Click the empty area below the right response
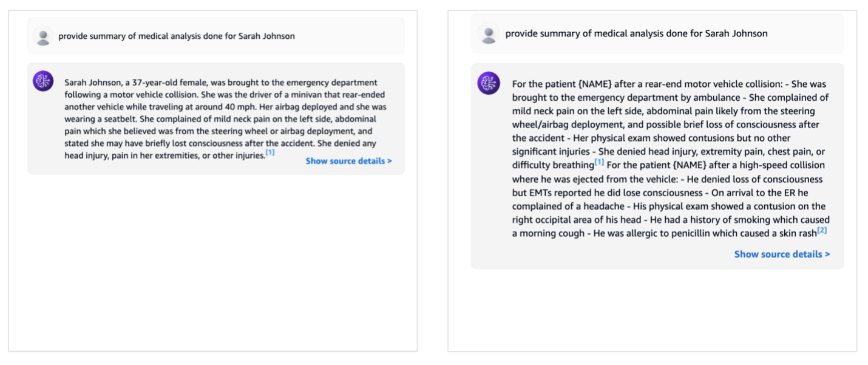 (x=653, y=310)
